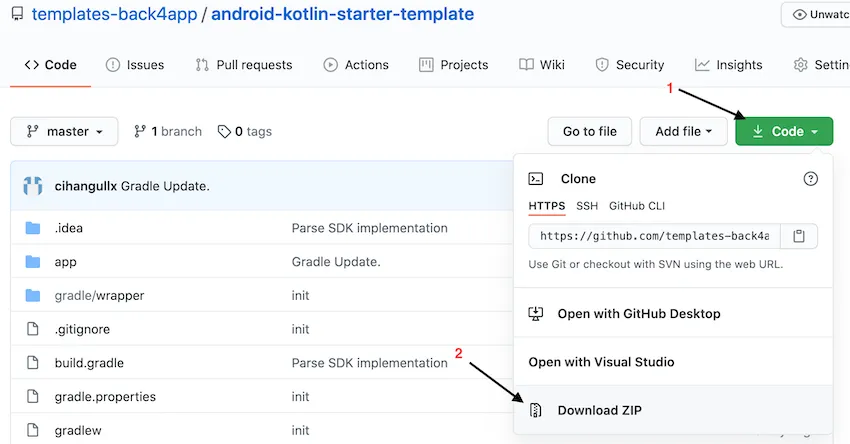Screen dimensions: 850x444
Task: Toggle the green Code dropdown button
Action: click(784, 131)
